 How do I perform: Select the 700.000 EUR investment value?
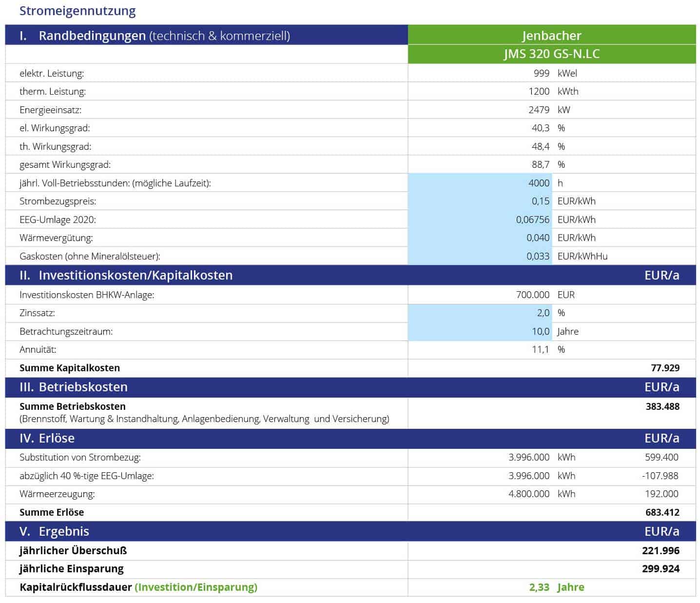tap(545, 295)
